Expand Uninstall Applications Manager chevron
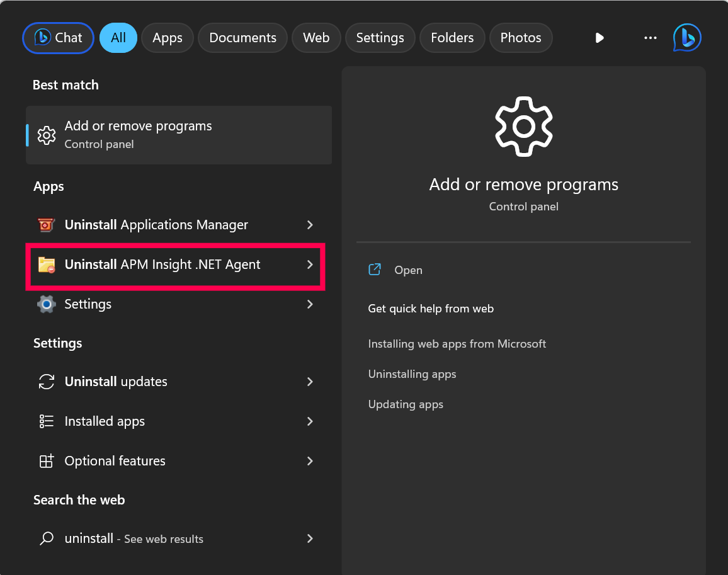Viewport: 728px width, 575px height. 310,225
